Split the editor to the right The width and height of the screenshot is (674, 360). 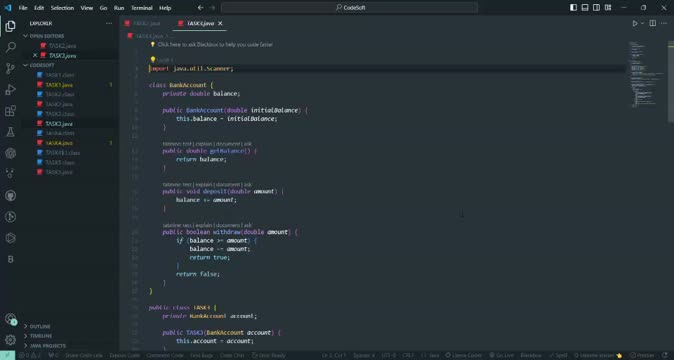click(653, 23)
